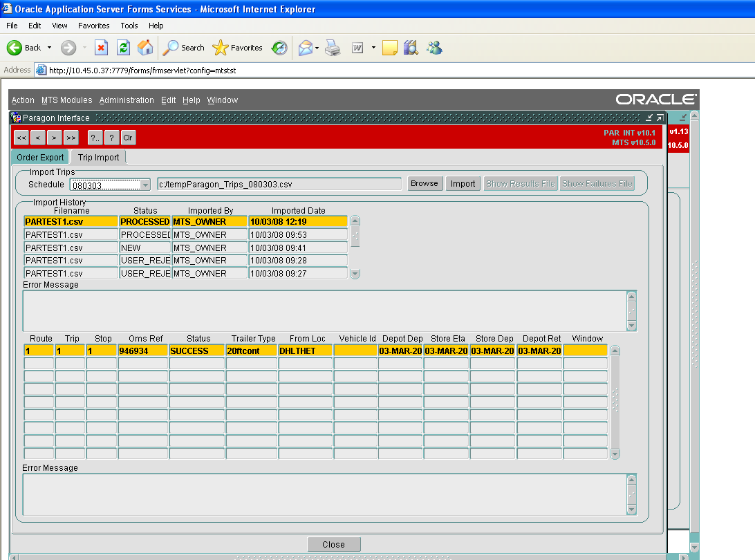Click the Edit with Word icon
The height and width of the screenshot is (560, 755).
click(x=357, y=48)
